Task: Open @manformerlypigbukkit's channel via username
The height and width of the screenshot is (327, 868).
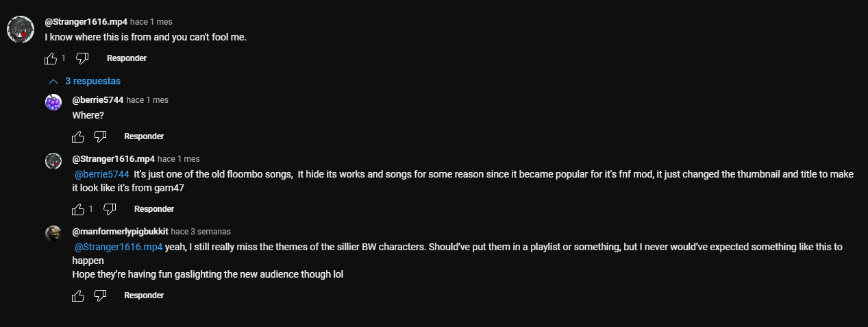Action: click(x=120, y=232)
